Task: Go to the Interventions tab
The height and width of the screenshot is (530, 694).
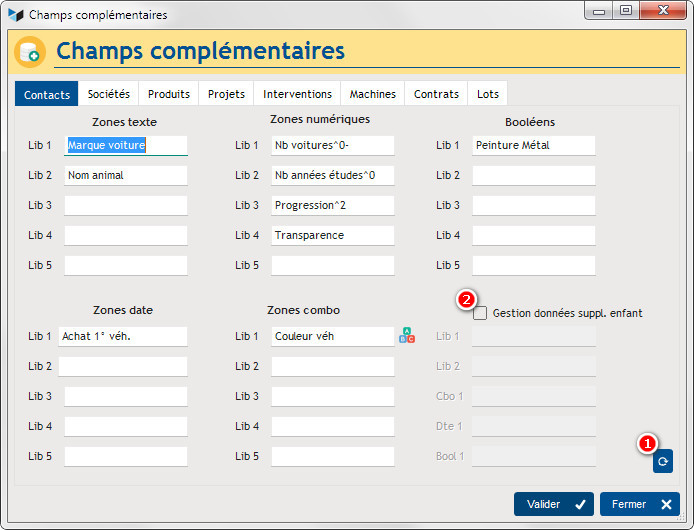Action: tap(297, 94)
